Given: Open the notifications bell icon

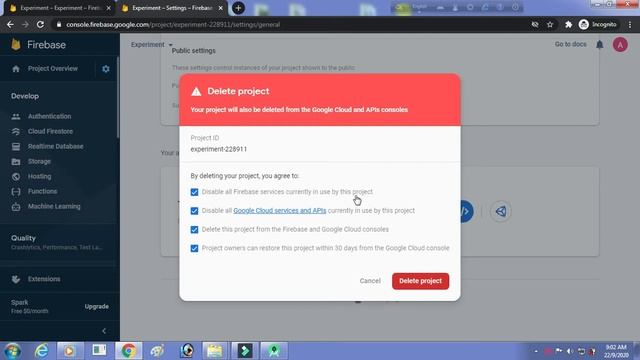Looking at the screenshot, I should coord(600,44).
